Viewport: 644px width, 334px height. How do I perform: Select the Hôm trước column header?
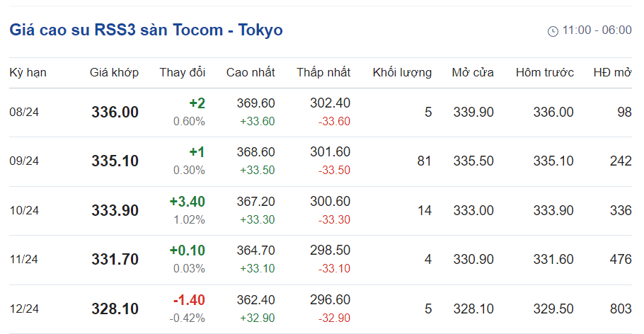544,72
